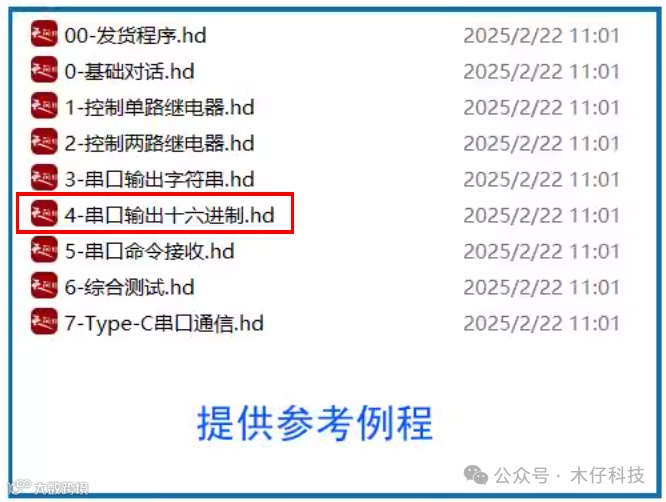Click the icon of 3-串口输出字符串.hd

(44, 177)
